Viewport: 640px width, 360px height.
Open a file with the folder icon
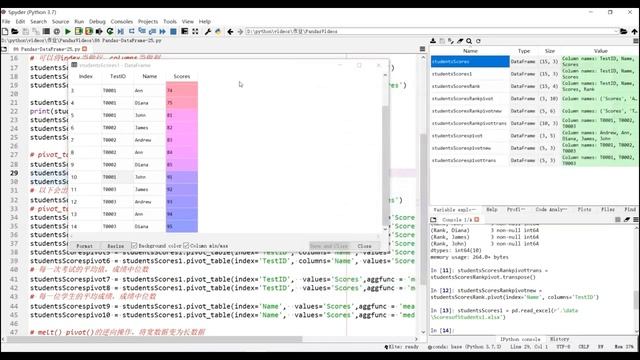coord(15,31)
